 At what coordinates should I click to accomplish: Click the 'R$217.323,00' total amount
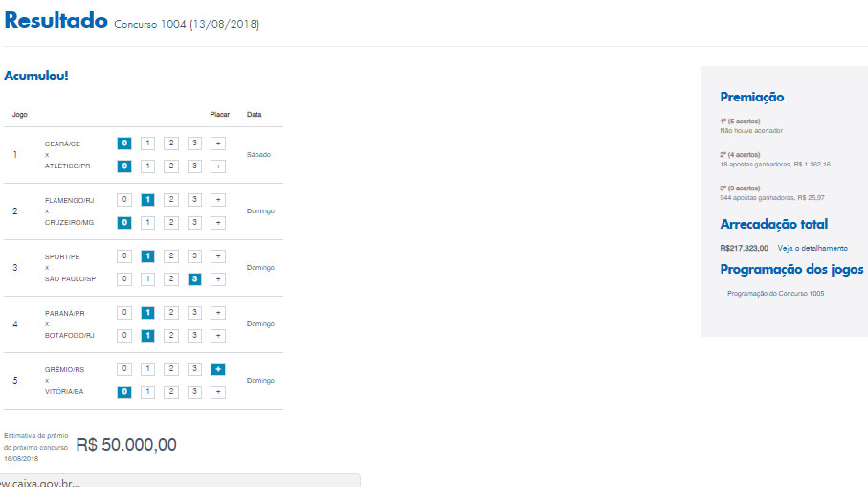(x=744, y=248)
